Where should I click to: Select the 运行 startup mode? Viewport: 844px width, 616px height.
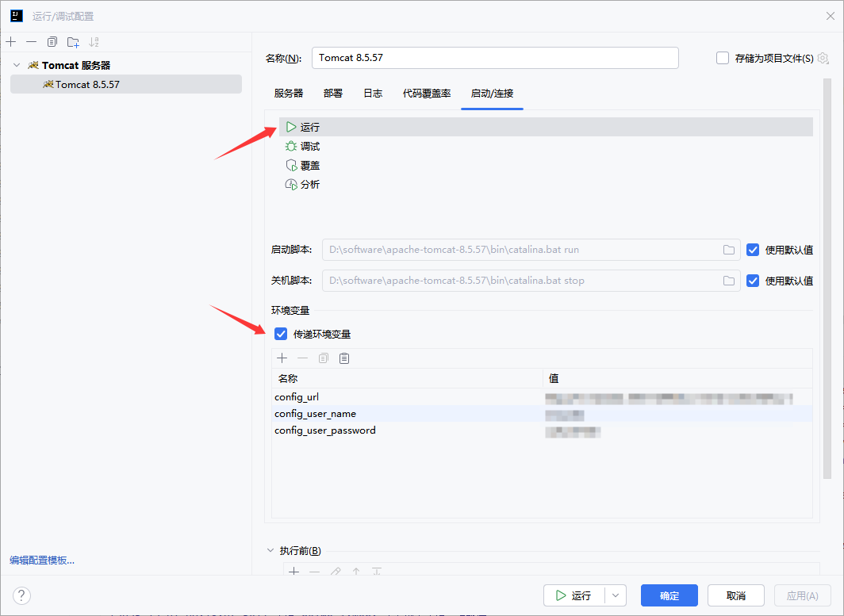pos(546,127)
